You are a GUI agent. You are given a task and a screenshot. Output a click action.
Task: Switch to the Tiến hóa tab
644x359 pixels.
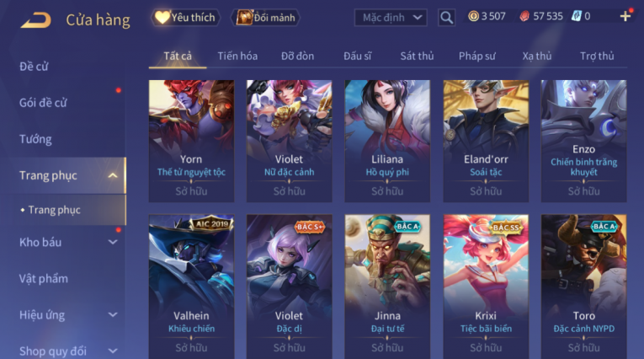click(x=237, y=56)
